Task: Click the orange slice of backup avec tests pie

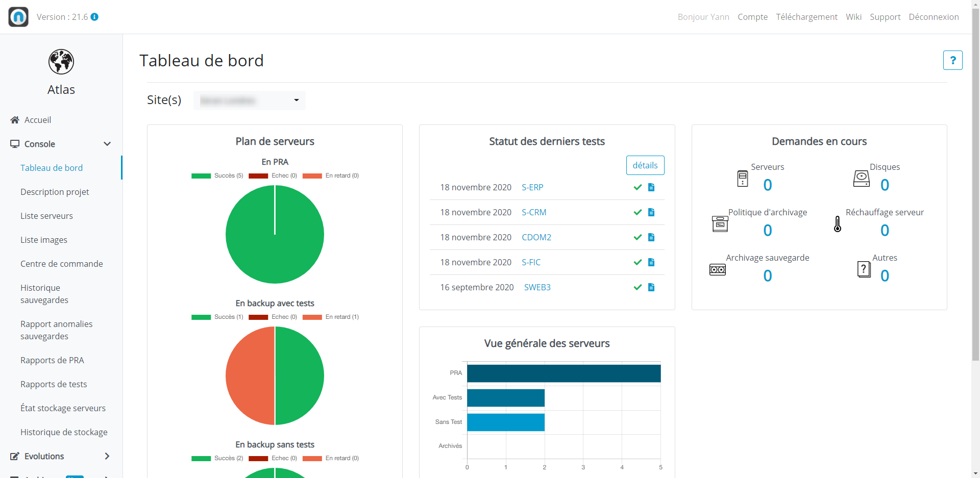Action: pos(250,375)
